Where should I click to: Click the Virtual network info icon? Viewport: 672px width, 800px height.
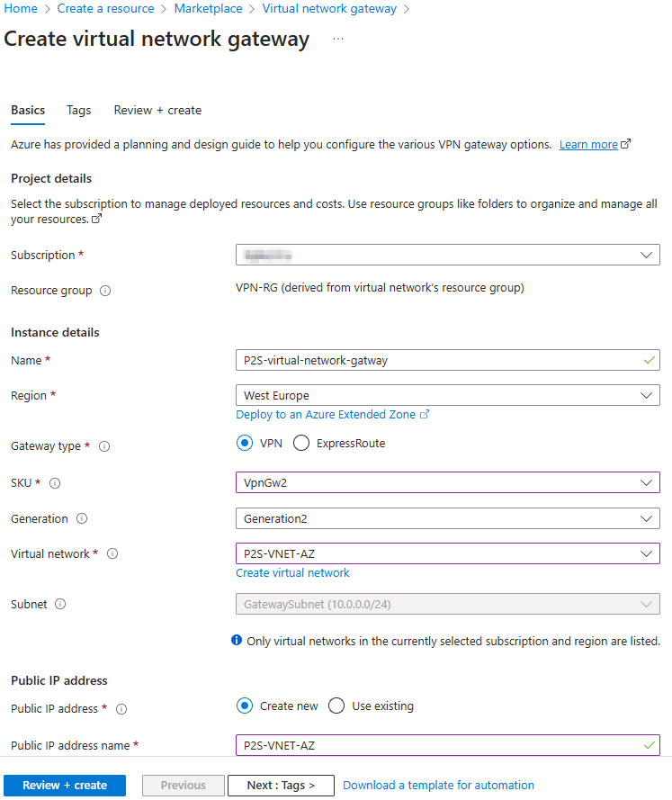(112, 554)
